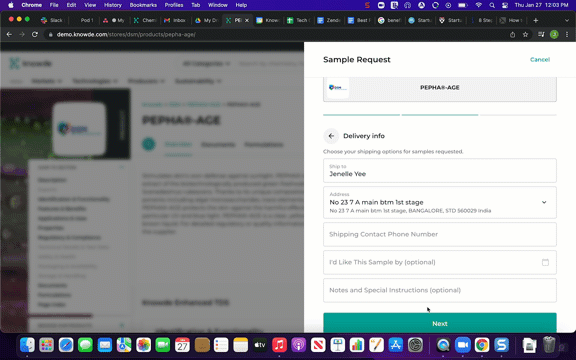
Task: Open Maps from the dock
Action: point(124,345)
